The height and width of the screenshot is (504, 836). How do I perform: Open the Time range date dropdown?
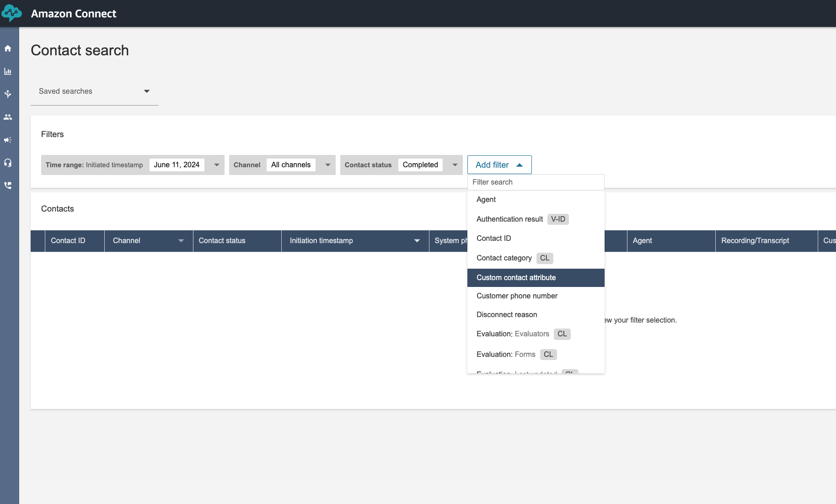[x=216, y=165]
